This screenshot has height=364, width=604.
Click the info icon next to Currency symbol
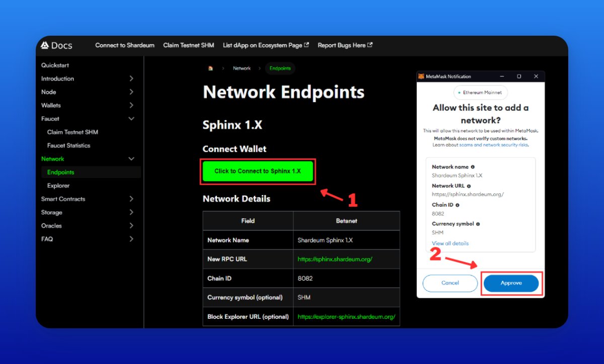coord(478,224)
